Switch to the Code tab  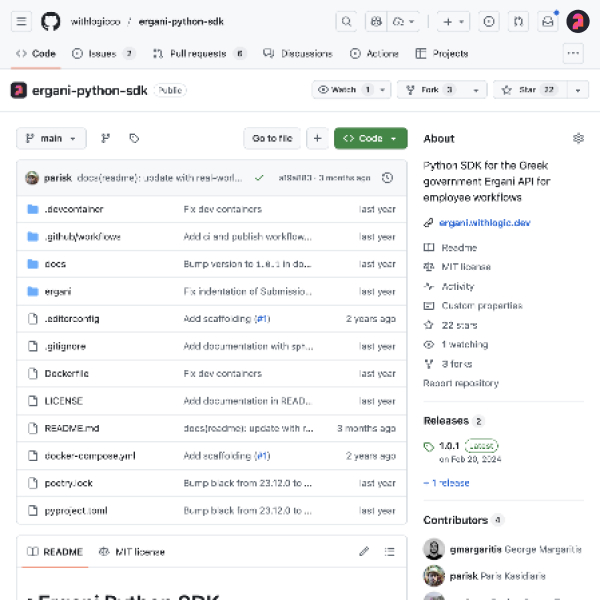[x=36, y=53]
